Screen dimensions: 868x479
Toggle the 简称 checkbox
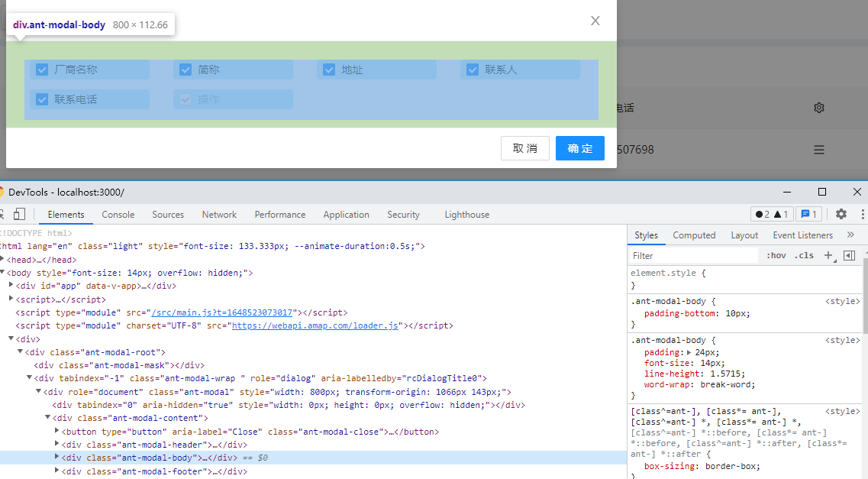point(186,70)
